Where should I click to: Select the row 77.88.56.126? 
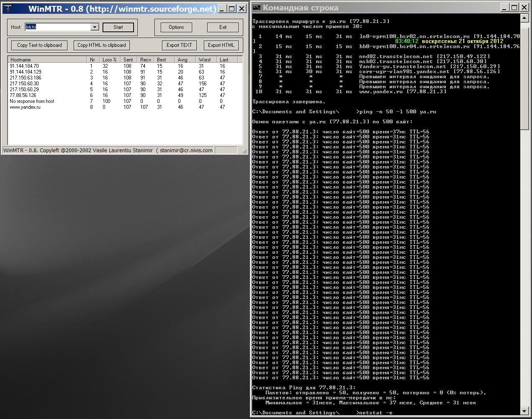coord(125,95)
